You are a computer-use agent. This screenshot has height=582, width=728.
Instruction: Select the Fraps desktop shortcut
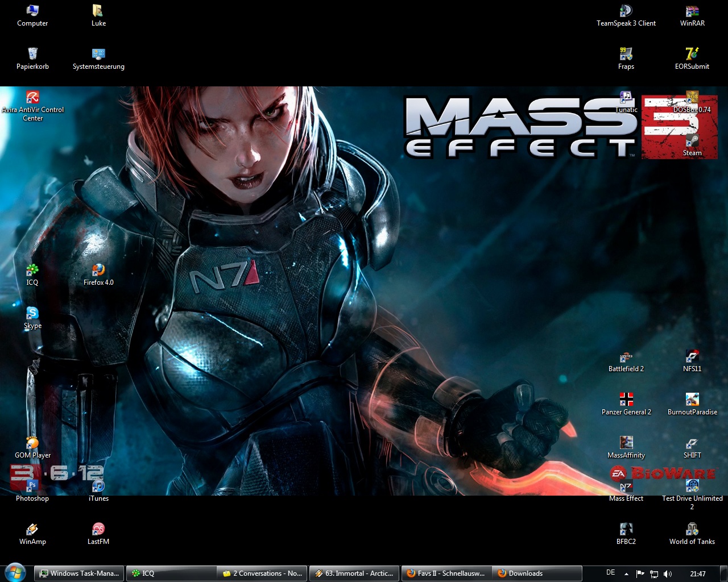[x=626, y=59]
